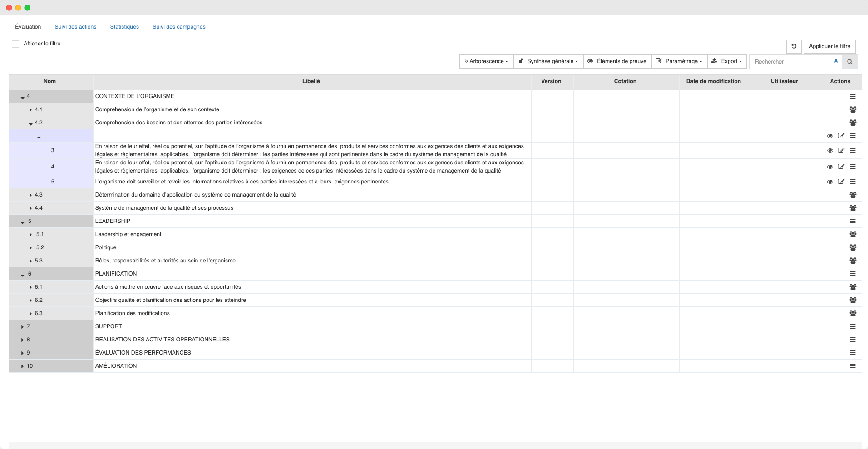Open the Synthèse générale dropdown
The width and height of the screenshot is (868, 449).
(x=548, y=61)
